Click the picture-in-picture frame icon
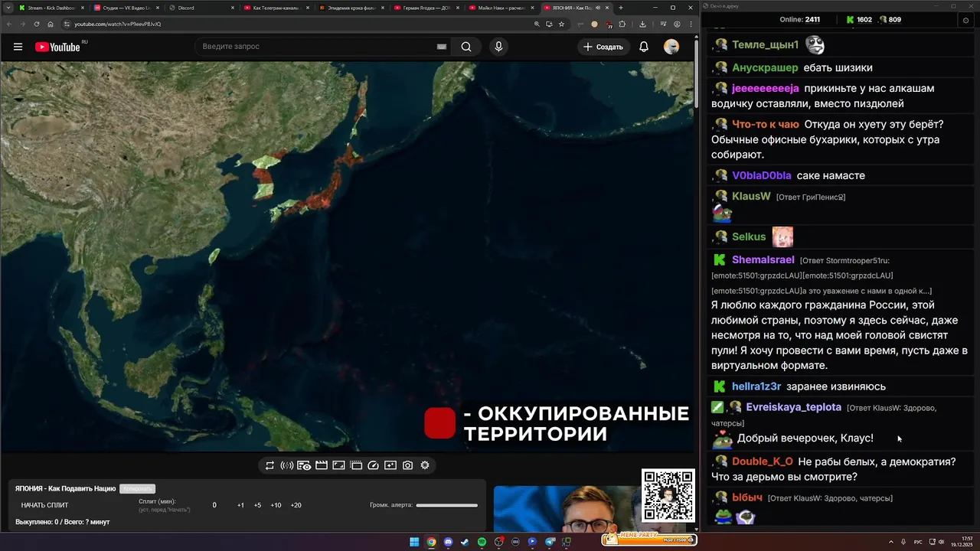This screenshot has width=980, height=551. (338, 465)
